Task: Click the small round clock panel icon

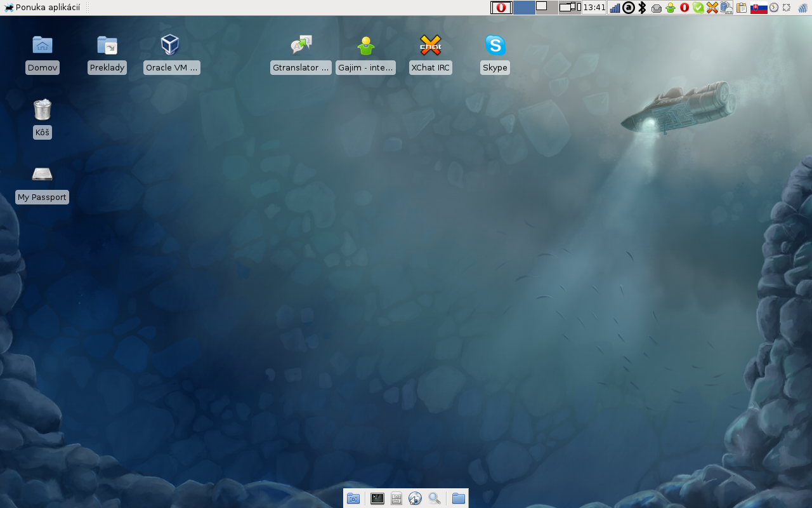Action: pyautogui.click(x=774, y=8)
